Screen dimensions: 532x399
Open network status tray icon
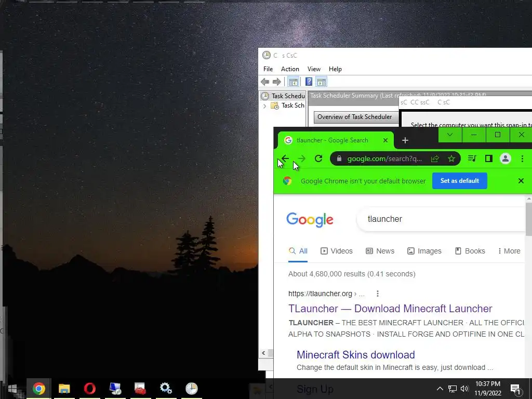[x=453, y=389]
